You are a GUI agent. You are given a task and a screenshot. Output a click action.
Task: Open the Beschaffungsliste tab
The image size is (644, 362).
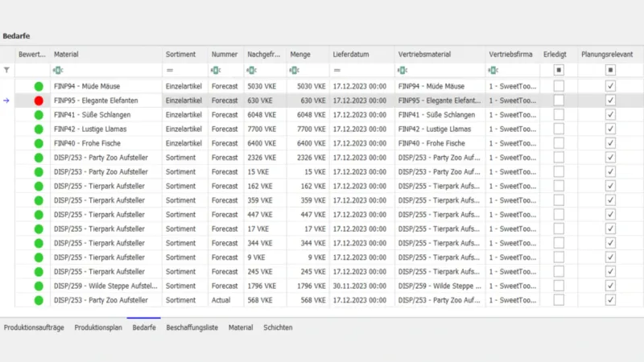(x=192, y=327)
